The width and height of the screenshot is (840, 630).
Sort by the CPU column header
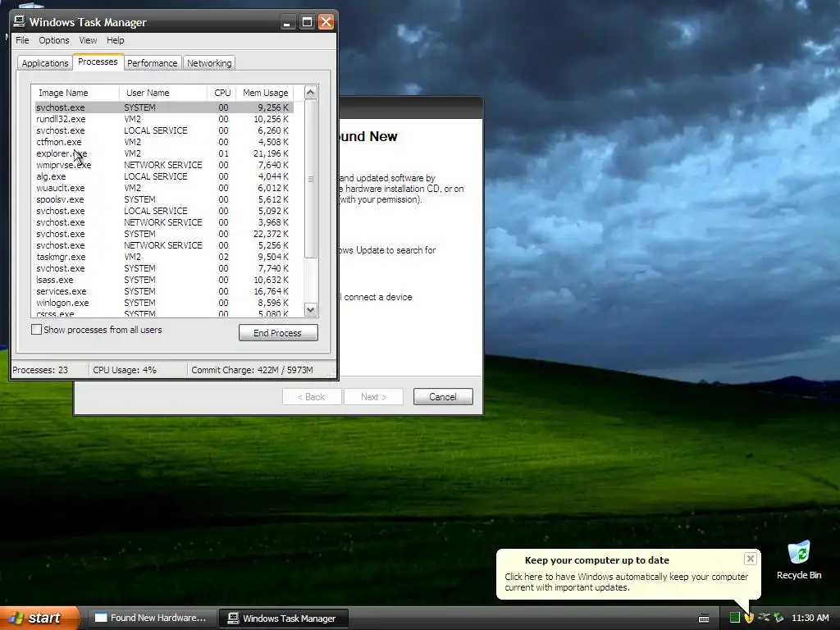point(221,93)
